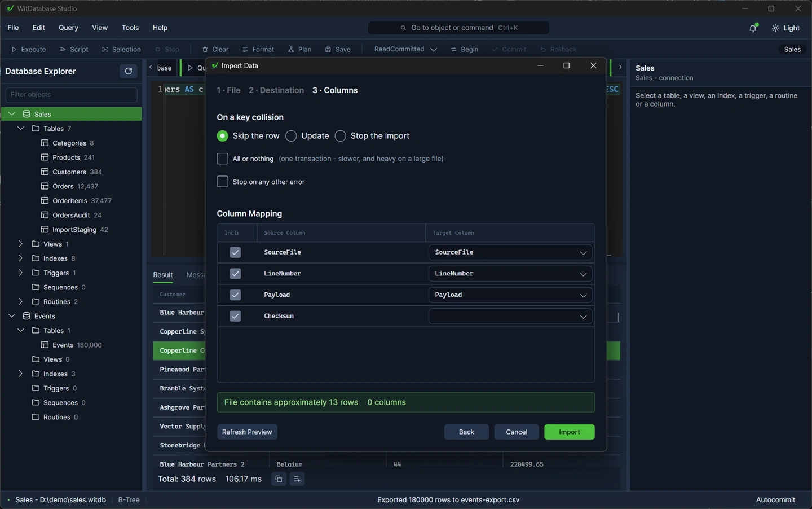The width and height of the screenshot is (812, 509).
Task: Open the ReadCommitted isolation dropdown
Action: pos(405,49)
